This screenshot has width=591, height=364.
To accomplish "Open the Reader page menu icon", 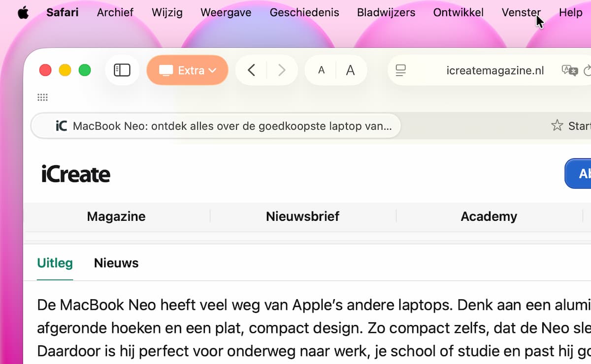I will point(401,70).
